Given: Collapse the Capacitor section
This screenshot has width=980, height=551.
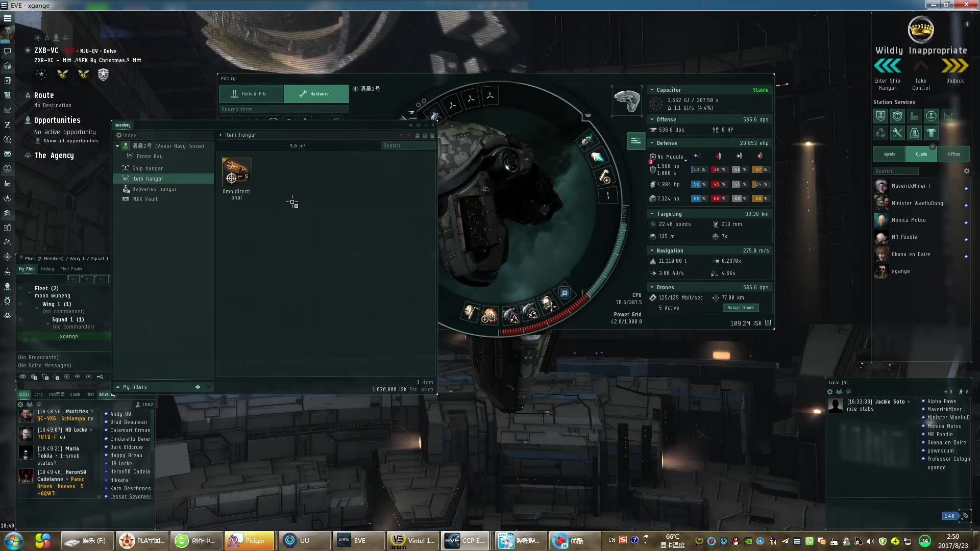Looking at the screenshot, I should pos(652,90).
